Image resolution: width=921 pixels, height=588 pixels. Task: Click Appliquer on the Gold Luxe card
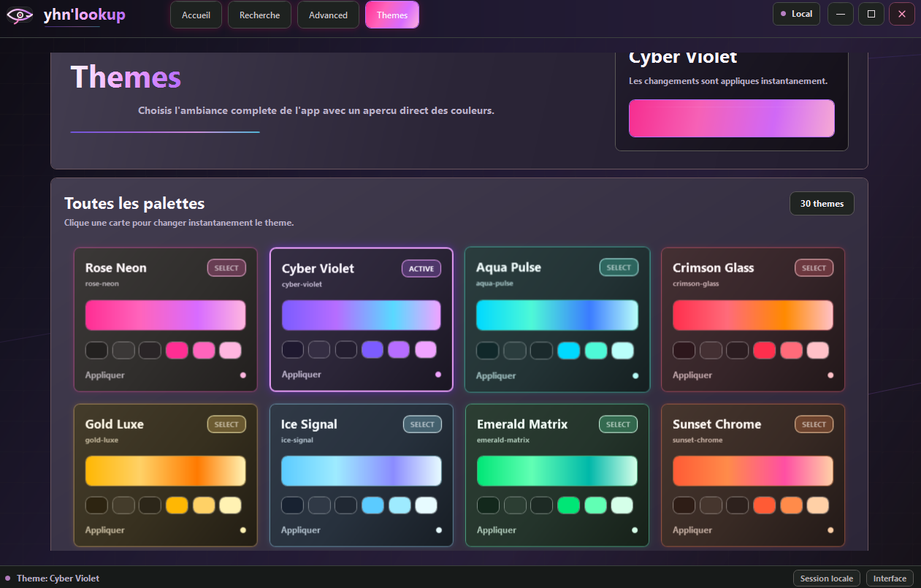coord(105,530)
